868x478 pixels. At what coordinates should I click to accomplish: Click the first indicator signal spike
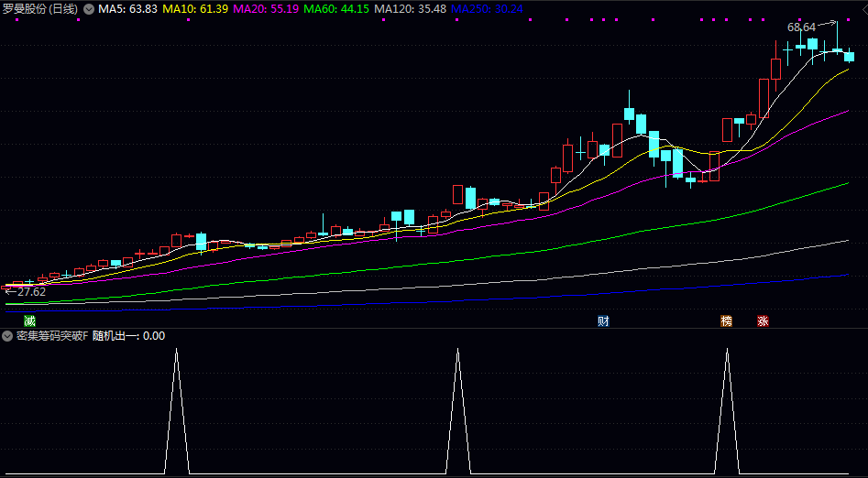[x=177, y=410]
